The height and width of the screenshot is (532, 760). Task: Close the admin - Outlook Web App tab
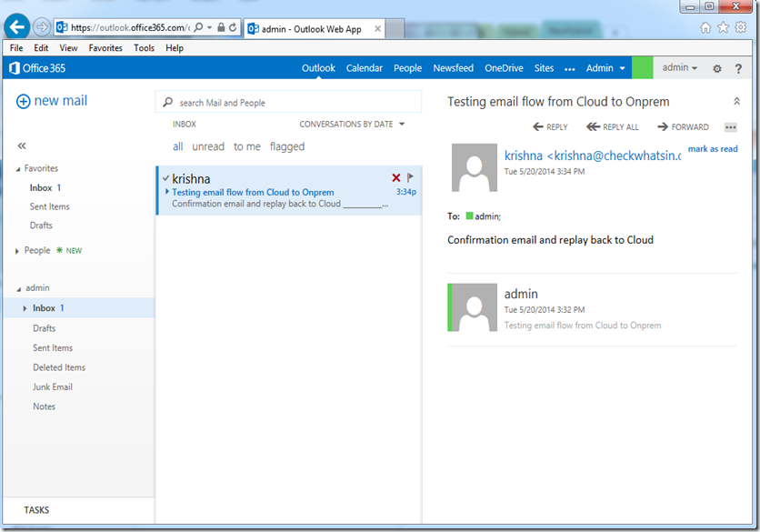[x=377, y=28]
